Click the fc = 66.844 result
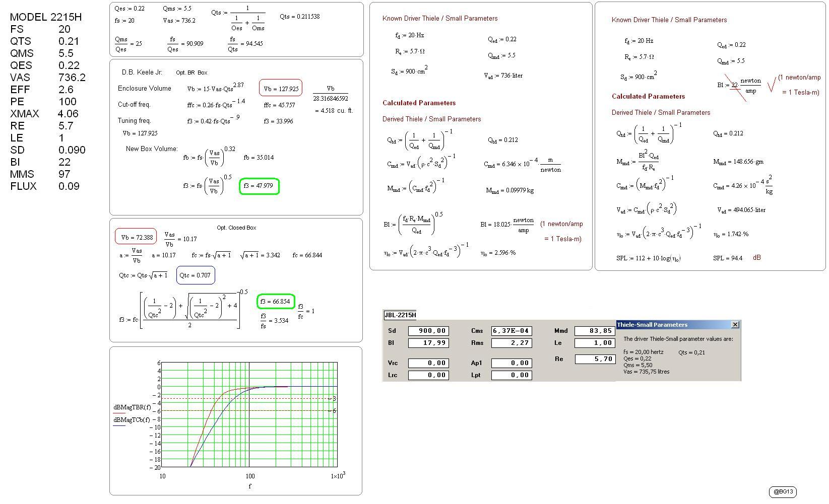829x504 pixels. tap(307, 255)
